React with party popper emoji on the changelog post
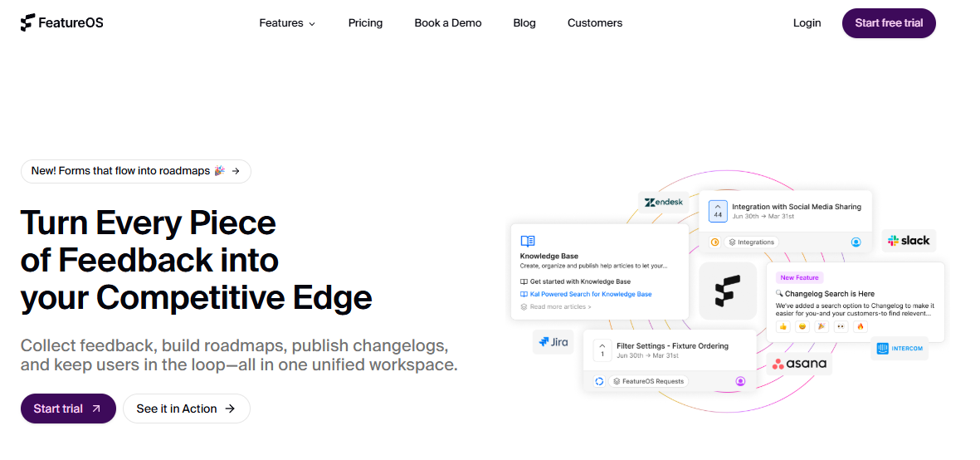This screenshot has height=460, width=980. pyautogui.click(x=822, y=327)
